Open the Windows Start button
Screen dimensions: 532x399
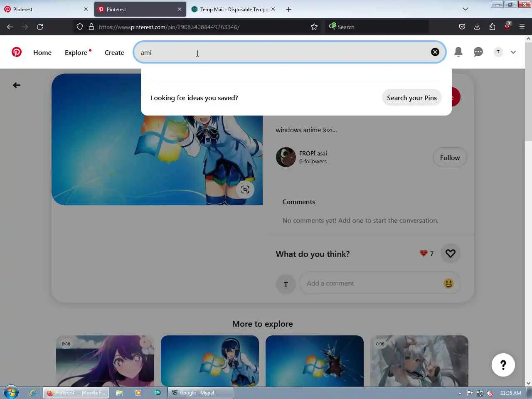point(11,392)
